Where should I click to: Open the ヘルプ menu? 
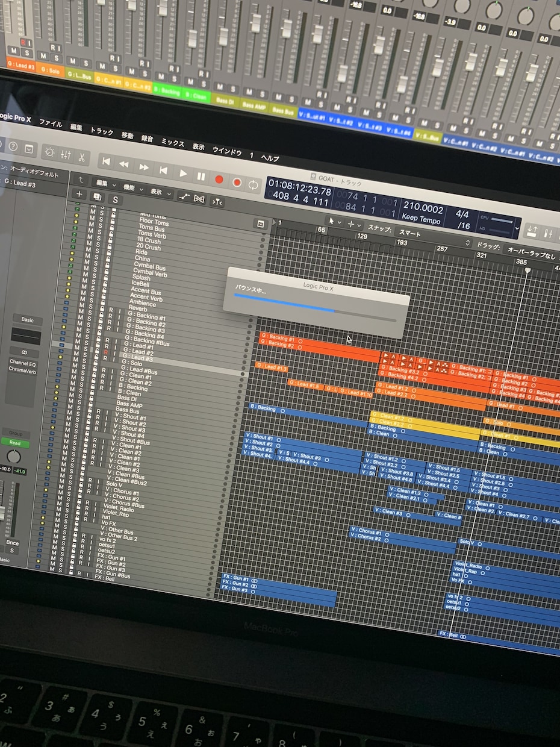(x=270, y=158)
